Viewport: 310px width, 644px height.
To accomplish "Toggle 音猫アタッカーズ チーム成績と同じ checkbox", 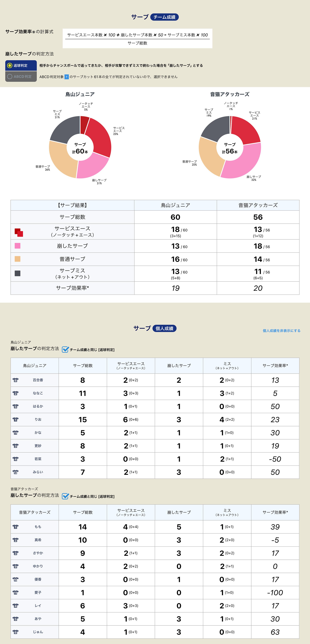I will pos(65,496).
